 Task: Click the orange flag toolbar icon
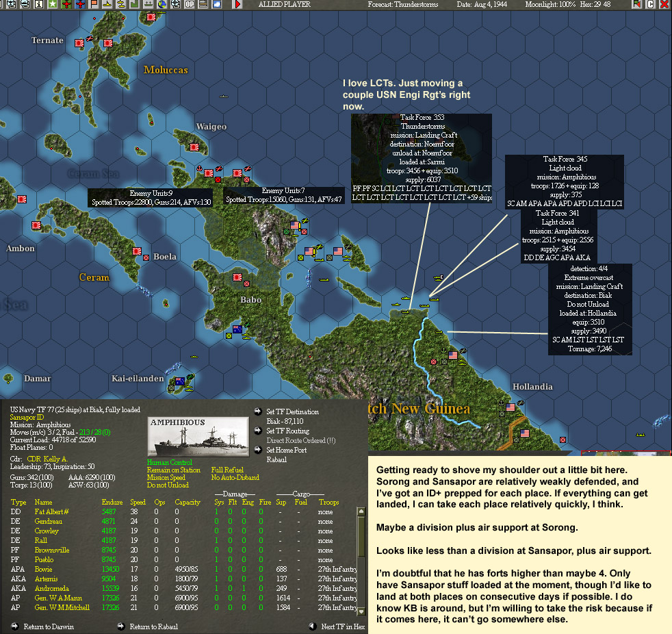[x=94, y=4]
